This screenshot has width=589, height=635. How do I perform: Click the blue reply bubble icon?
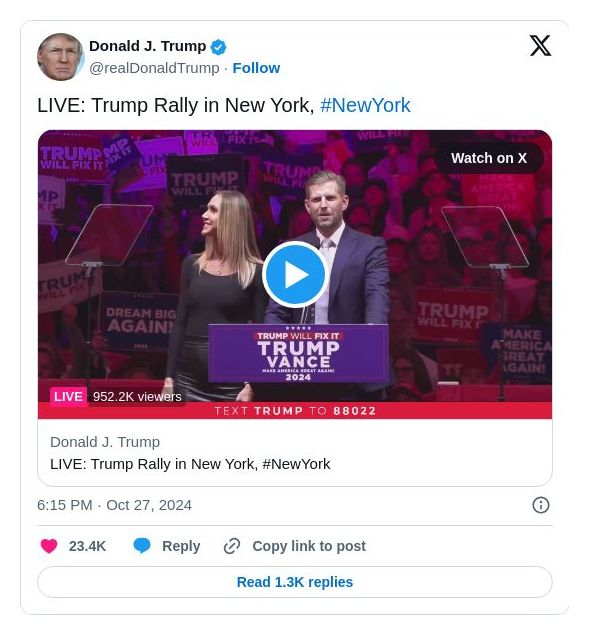[142, 546]
